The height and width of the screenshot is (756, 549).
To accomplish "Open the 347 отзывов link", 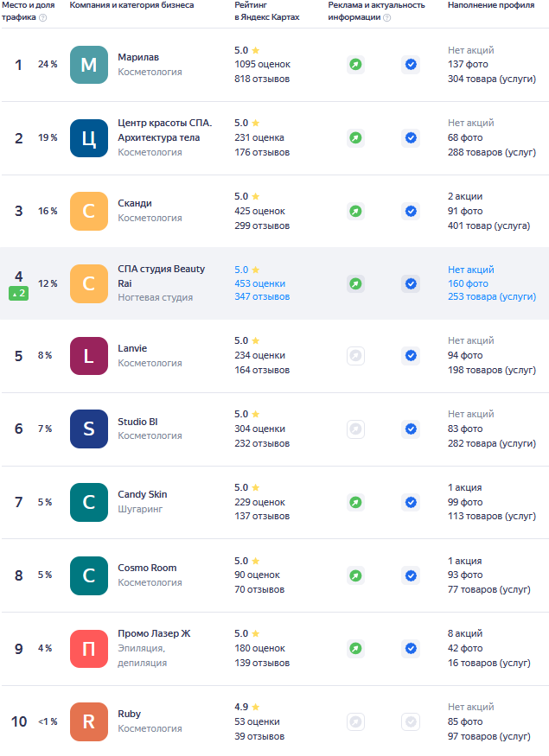I will point(262,297).
